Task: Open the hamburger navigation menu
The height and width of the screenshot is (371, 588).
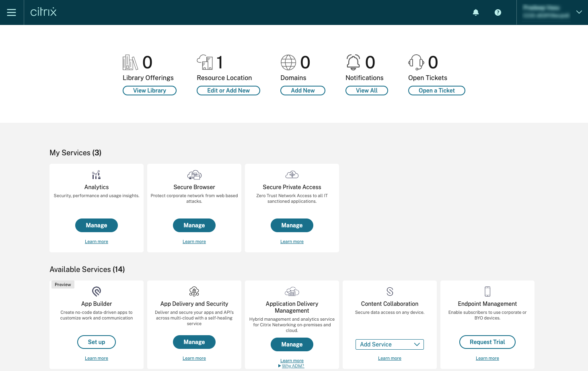Action: 12,12
